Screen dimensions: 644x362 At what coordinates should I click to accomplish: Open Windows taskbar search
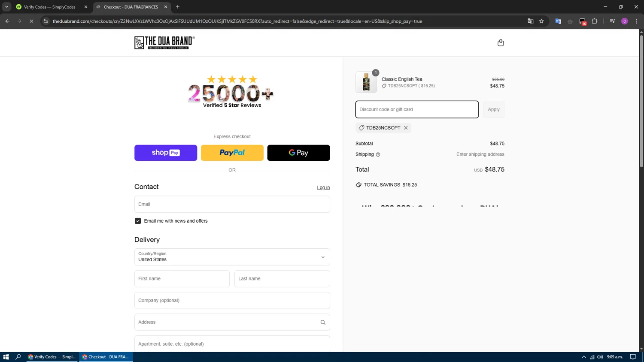pyautogui.click(x=18, y=357)
